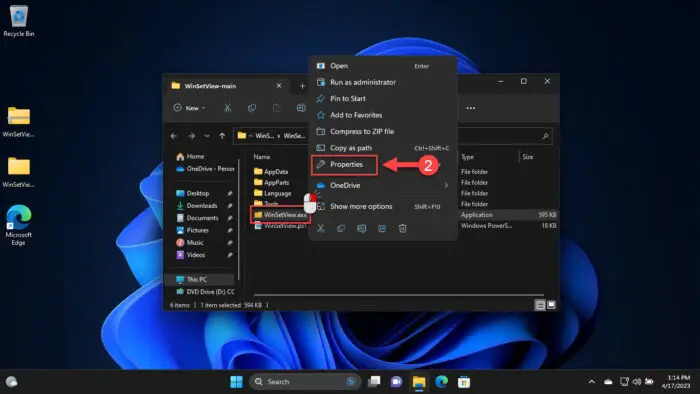Click the Rename icon in context menu

362,228
